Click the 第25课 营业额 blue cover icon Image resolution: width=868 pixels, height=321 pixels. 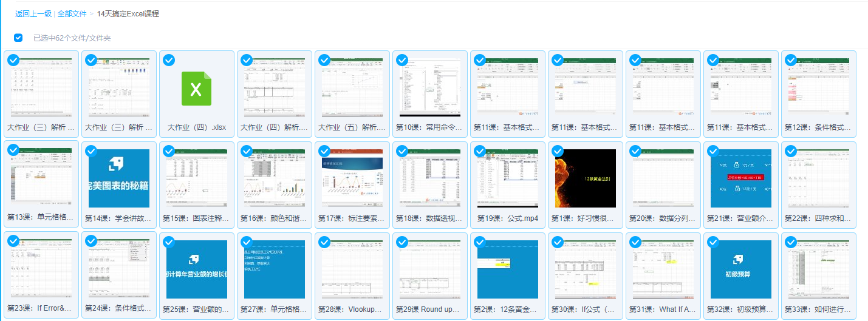pos(196,269)
